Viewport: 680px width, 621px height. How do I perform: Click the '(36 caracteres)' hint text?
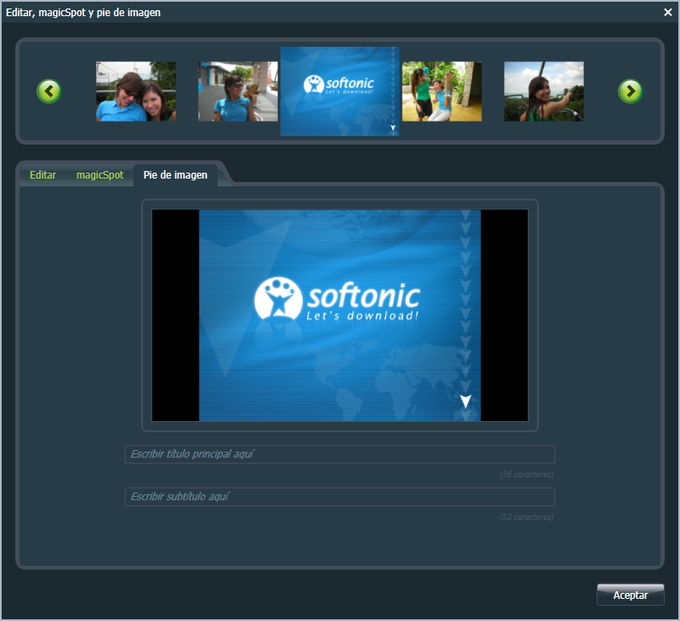526,474
